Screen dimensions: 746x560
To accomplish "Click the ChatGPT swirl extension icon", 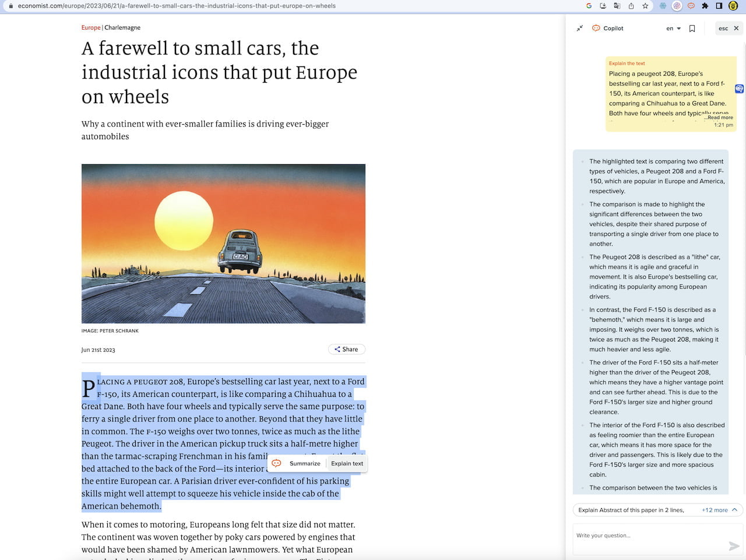I will (677, 6).
